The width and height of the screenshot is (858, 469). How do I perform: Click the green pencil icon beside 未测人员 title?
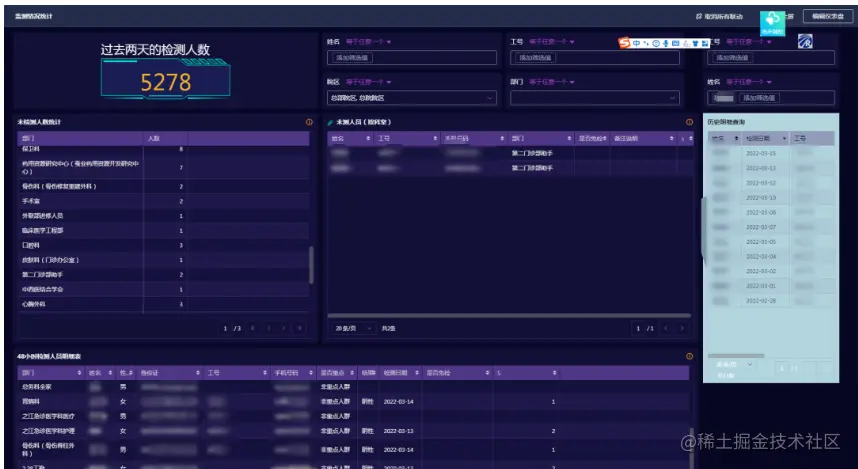pos(330,123)
